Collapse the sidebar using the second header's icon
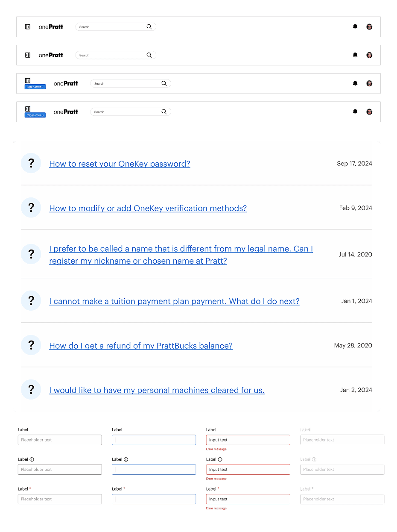The height and width of the screenshot is (532, 397). pyautogui.click(x=27, y=55)
